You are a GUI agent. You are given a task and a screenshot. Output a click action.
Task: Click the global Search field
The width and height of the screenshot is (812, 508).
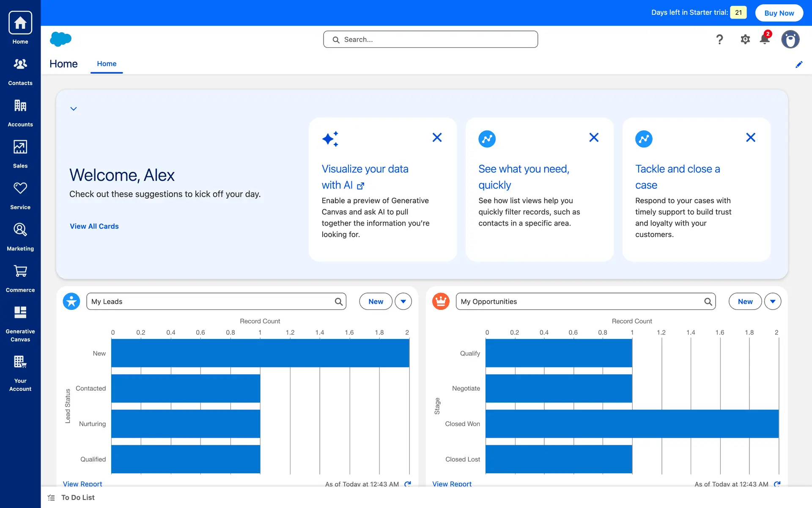(x=431, y=39)
